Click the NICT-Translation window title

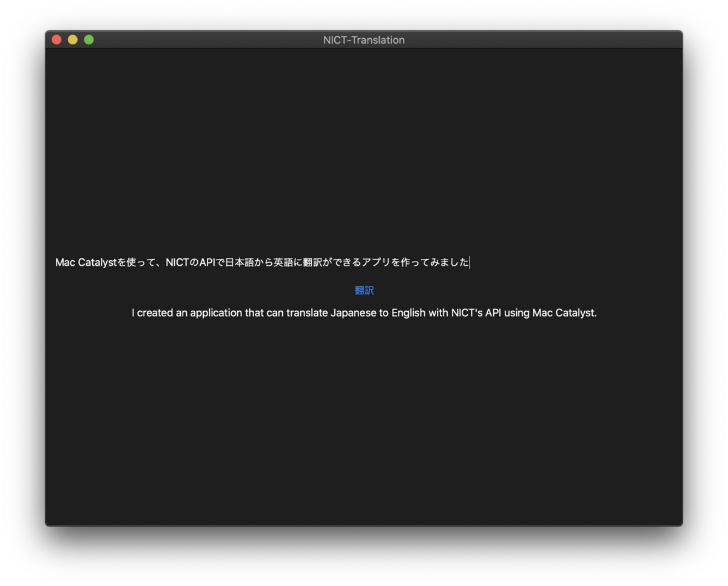point(364,40)
